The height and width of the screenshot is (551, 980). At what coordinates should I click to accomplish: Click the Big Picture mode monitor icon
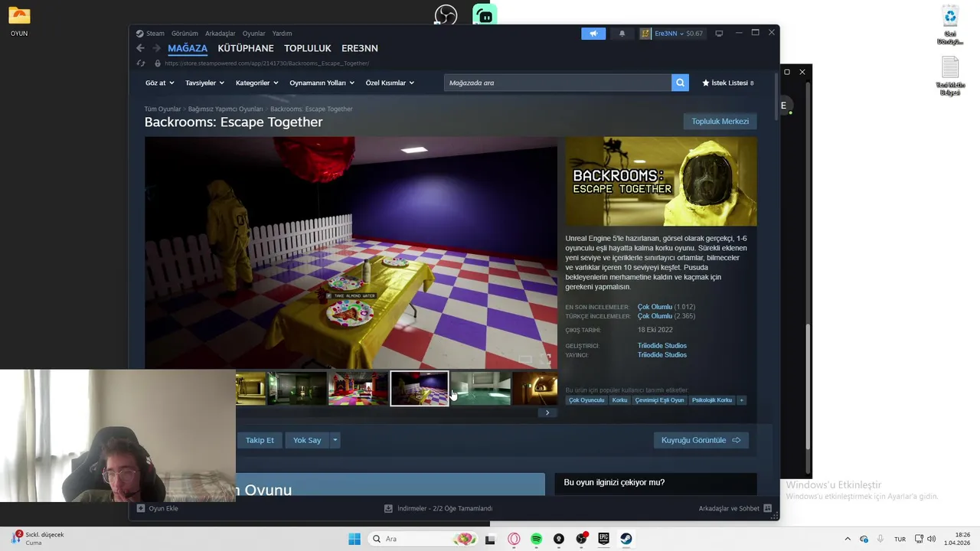(x=719, y=34)
